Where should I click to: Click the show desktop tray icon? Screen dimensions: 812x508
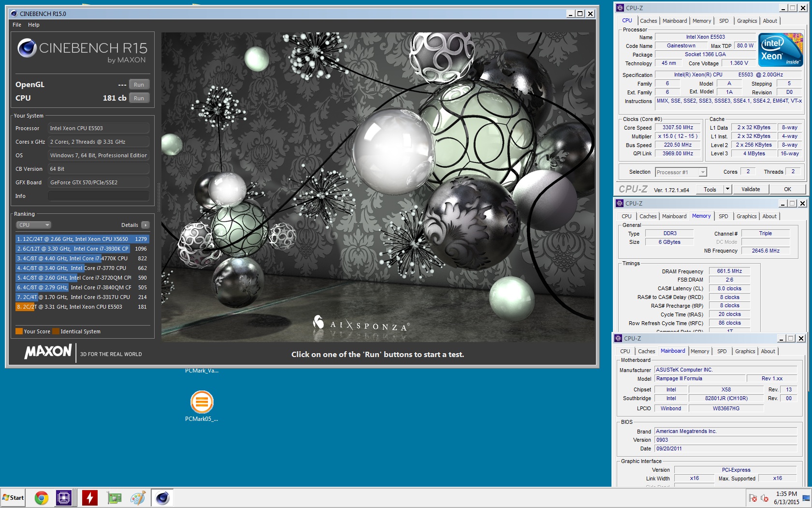pyautogui.click(x=806, y=498)
